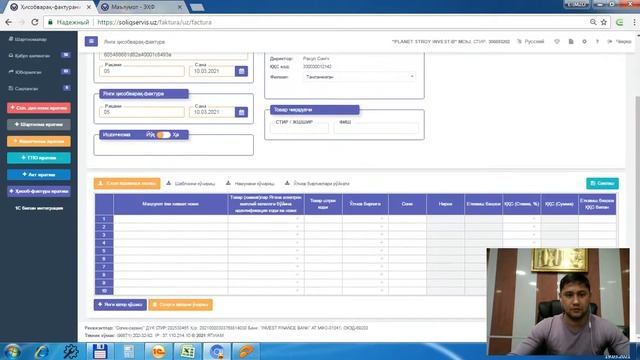The width and height of the screenshot is (640, 360).
Task: Open the 1C application on taskbar
Action: [158, 351]
